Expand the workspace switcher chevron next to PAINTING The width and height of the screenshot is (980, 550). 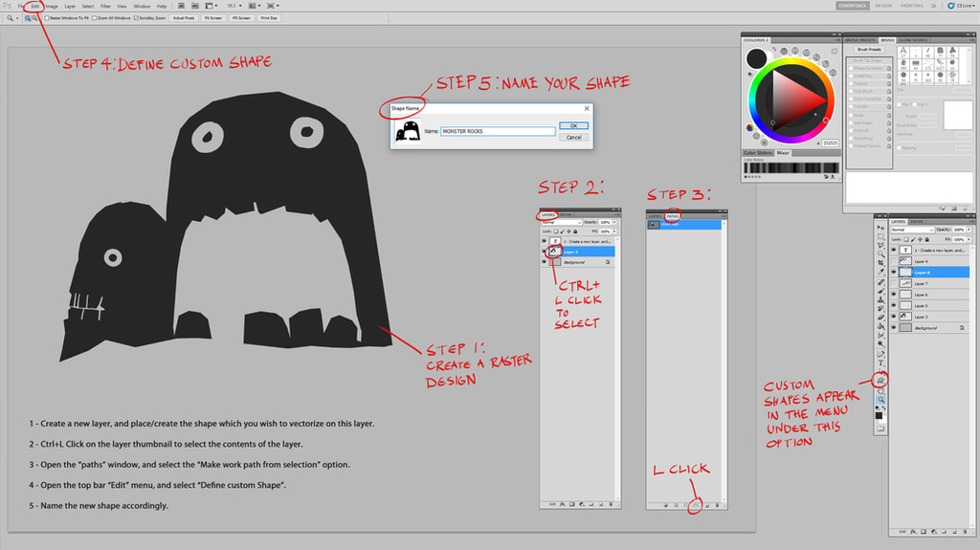click(x=933, y=6)
